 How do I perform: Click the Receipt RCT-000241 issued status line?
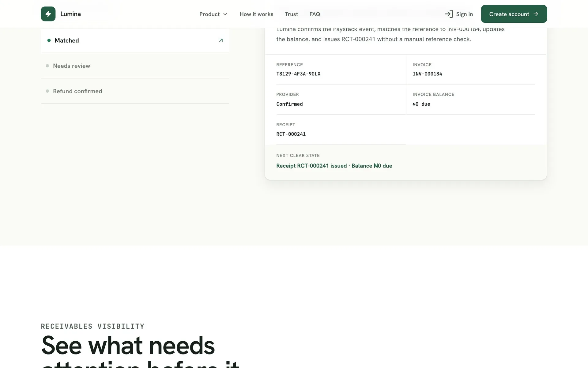tap(334, 166)
